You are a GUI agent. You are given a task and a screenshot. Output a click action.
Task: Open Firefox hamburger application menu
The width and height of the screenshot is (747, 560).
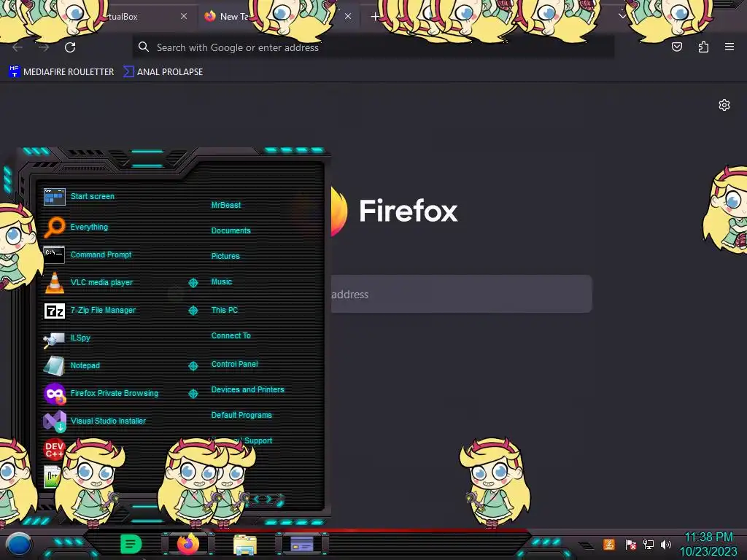[729, 47]
